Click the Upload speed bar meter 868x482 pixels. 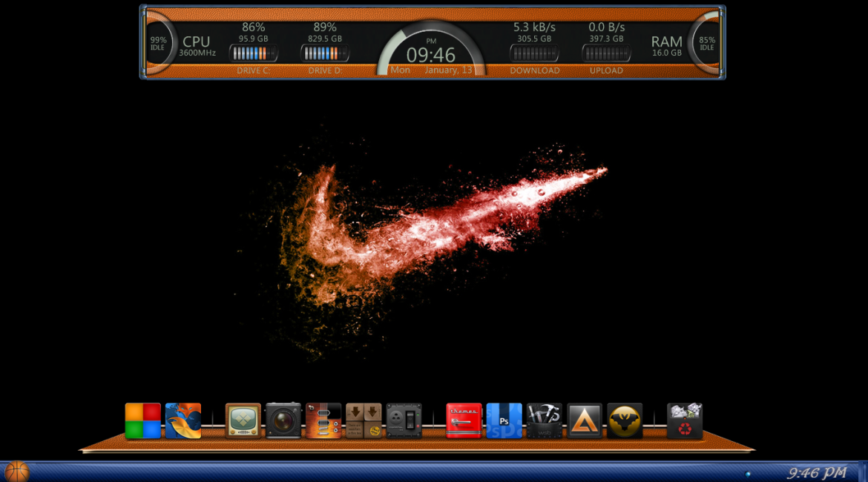pyautogui.click(x=606, y=53)
